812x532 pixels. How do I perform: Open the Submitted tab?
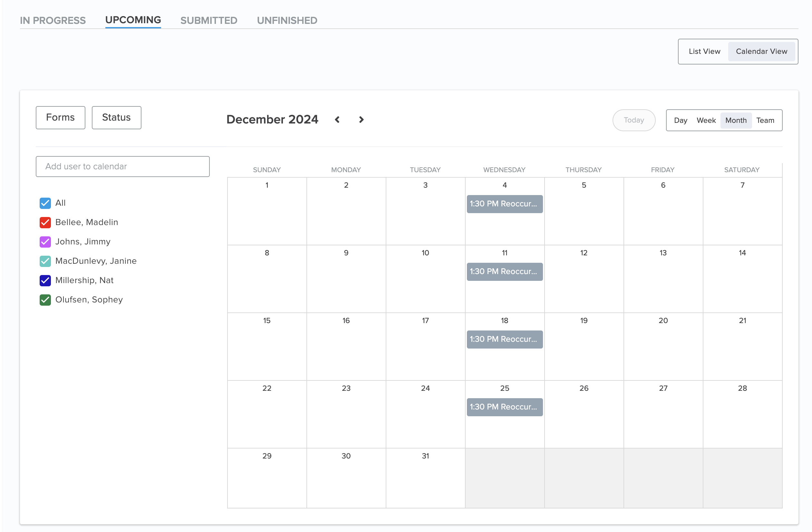click(209, 21)
